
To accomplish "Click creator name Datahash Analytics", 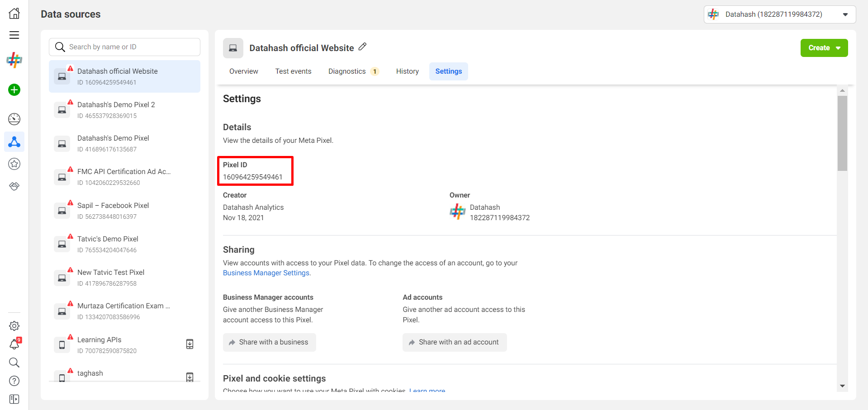I will pyautogui.click(x=253, y=207).
